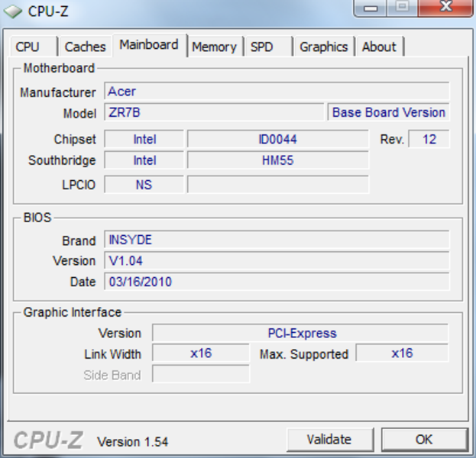Show the Graphics tab
The width and height of the screenshot is (476, 458).
[x=324, y=47]
